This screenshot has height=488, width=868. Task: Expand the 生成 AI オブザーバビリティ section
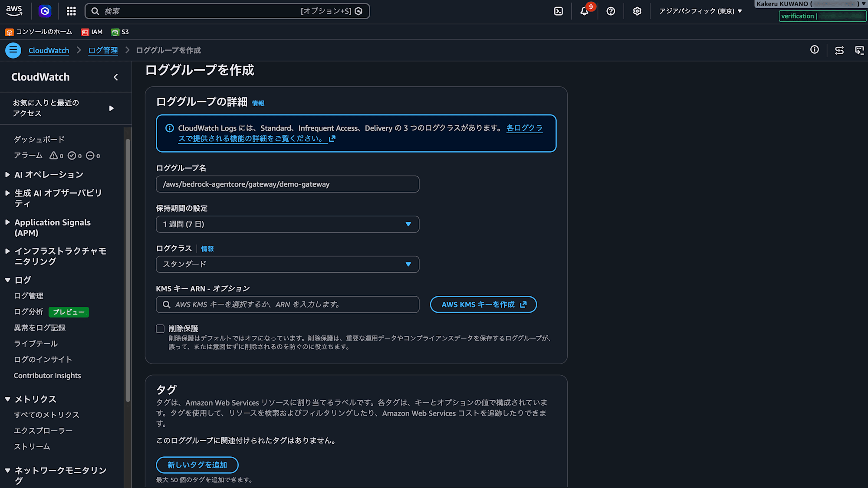[x=7, y=193]
